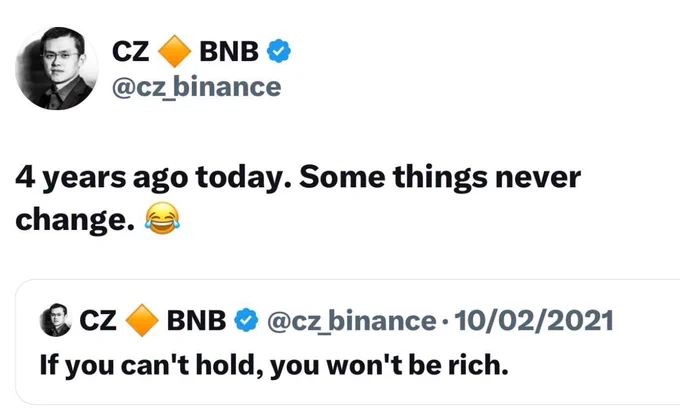Screen dimensions: 680x414
Task: Open the large CZ profile avatar
Action: click(56, 68)
